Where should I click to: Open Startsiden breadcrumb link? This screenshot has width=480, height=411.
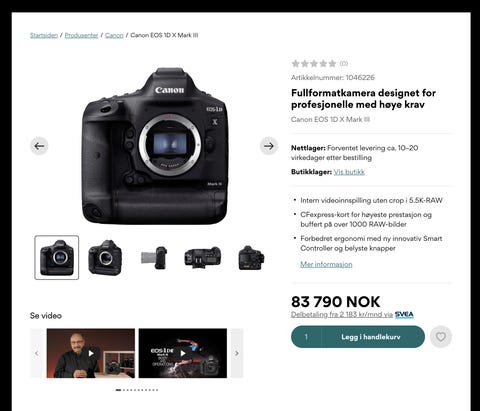tap(44, 35)
